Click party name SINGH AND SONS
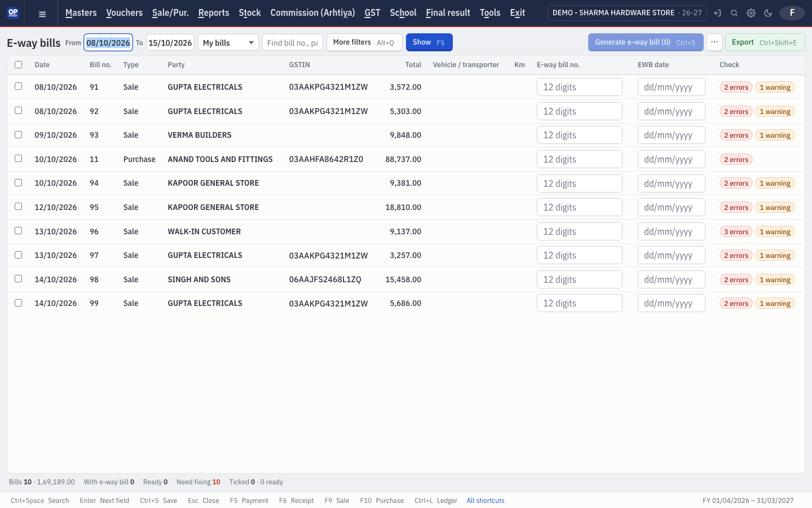The image size is (812, 508). (x=199, y=279)
